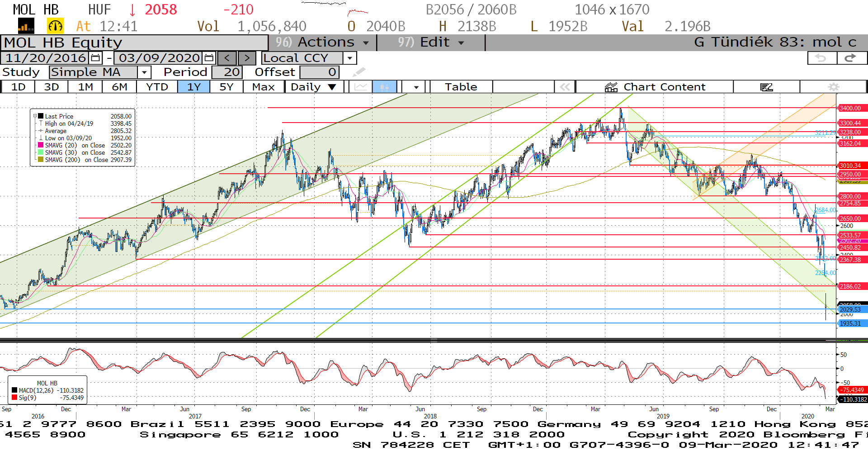Viewport: 868px width, 470px height.
Task: Click the 2186.02 price level label
Action: 852,286
